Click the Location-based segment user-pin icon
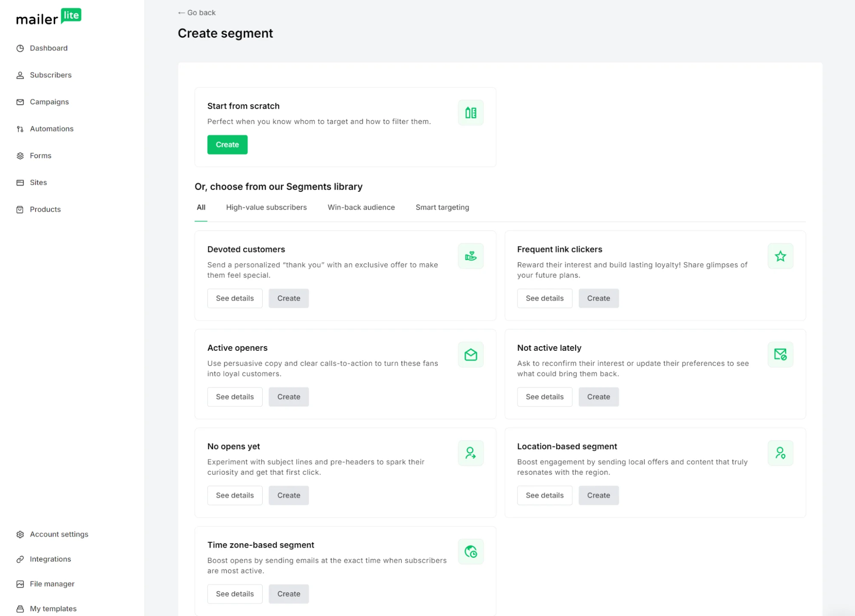The width and height of the screenshot is (855, 616). [x=780, y=453]
